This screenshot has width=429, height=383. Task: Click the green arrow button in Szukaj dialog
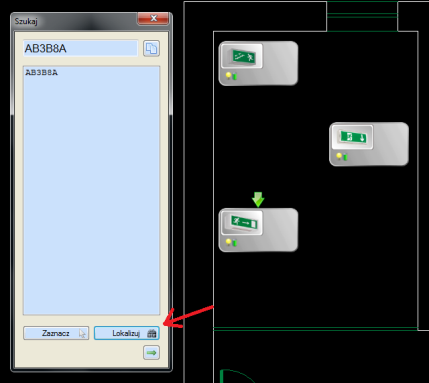(151, 353)
